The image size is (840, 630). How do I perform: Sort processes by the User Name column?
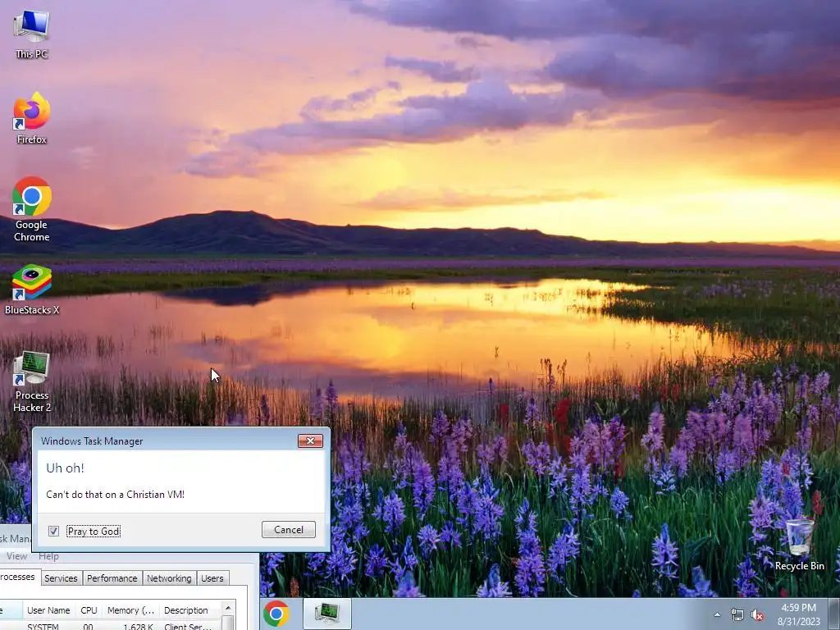[49, 610]
